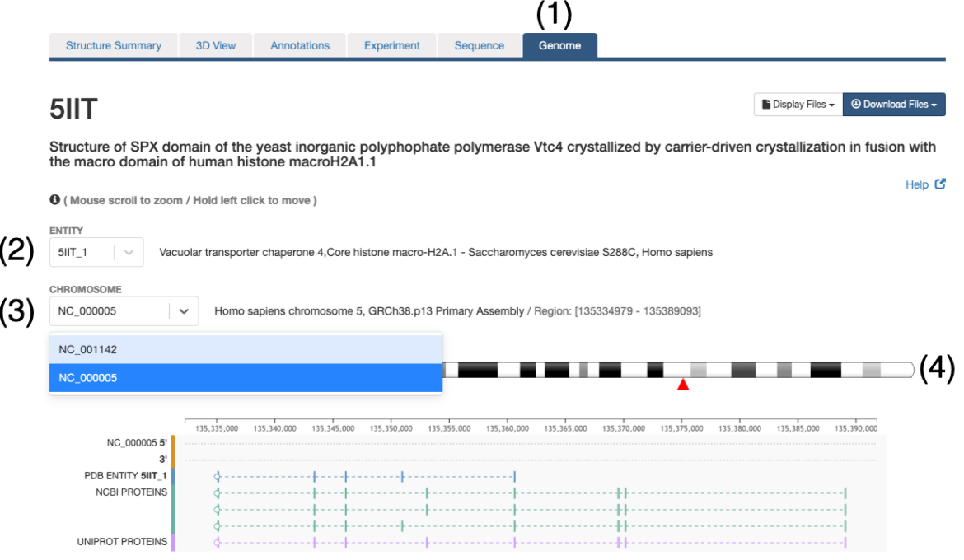
Task: Switch to the 3D View tab
Action: 215,46
